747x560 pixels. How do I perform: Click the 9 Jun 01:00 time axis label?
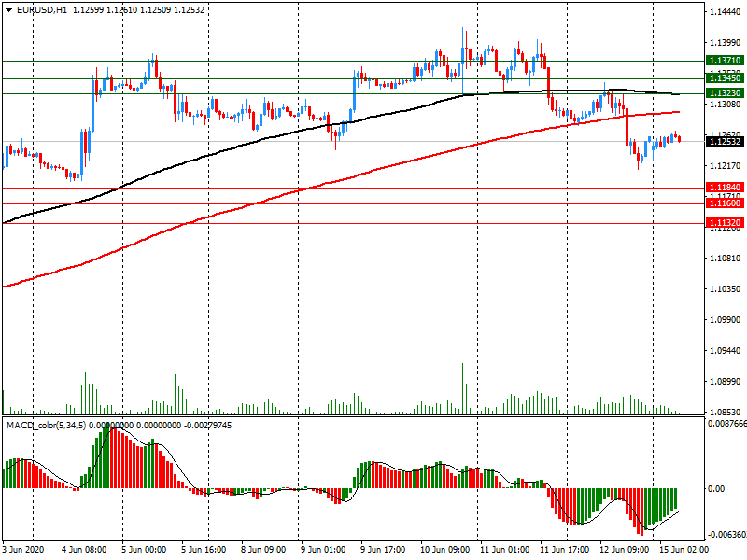[323, 550]
